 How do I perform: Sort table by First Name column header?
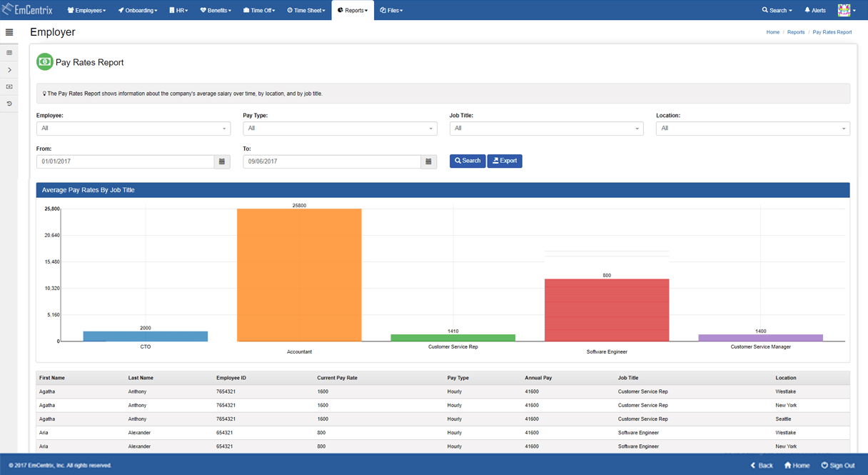click(x=52, y=378)
